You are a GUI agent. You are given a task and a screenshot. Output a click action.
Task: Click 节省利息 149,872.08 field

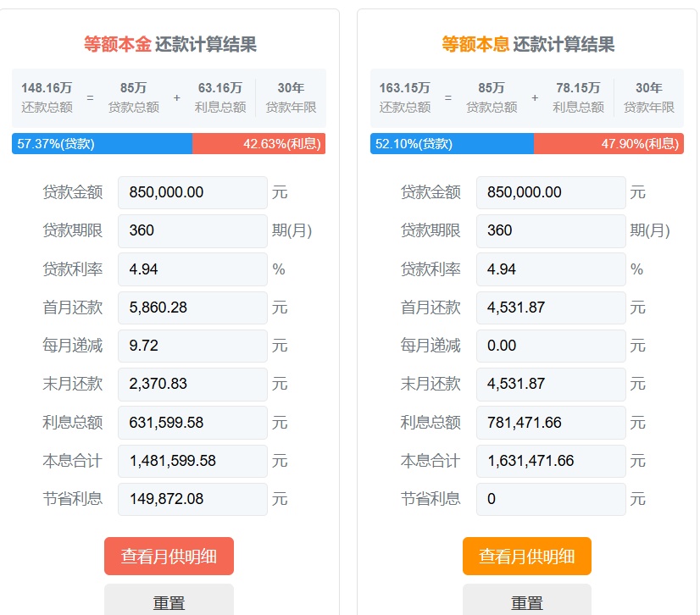(x=192, y=499)
